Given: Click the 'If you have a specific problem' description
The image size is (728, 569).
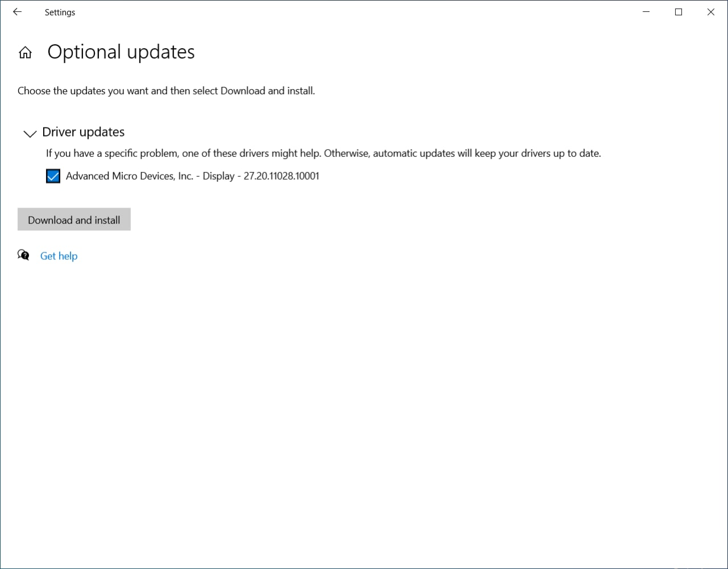Looking at the screenshot, I should (x=324, y=153).
